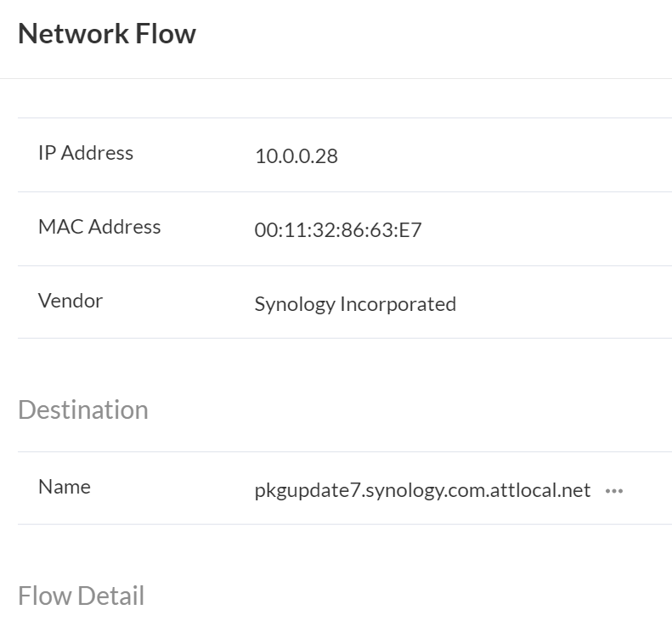672x621 pixels.
Task: Click the Synology Incorporated vendor value
Action: (x=355, y=304)
